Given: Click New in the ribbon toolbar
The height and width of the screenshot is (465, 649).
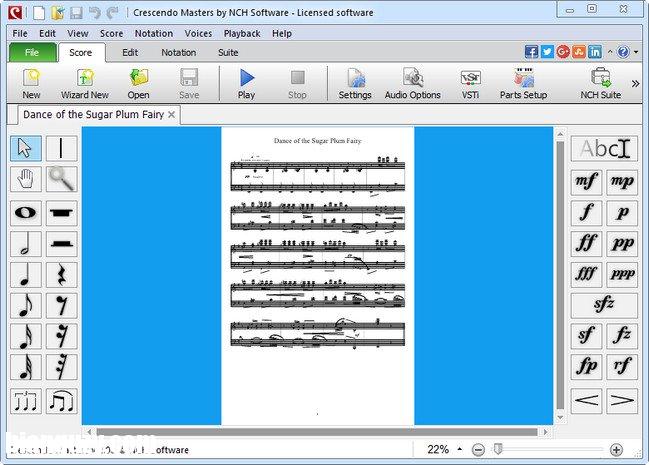Looking at the screenshot, I should coord(31,84).
